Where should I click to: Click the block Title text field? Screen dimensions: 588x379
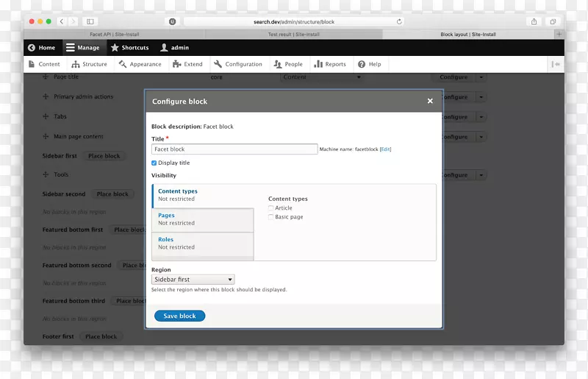(x=234, y=149)
